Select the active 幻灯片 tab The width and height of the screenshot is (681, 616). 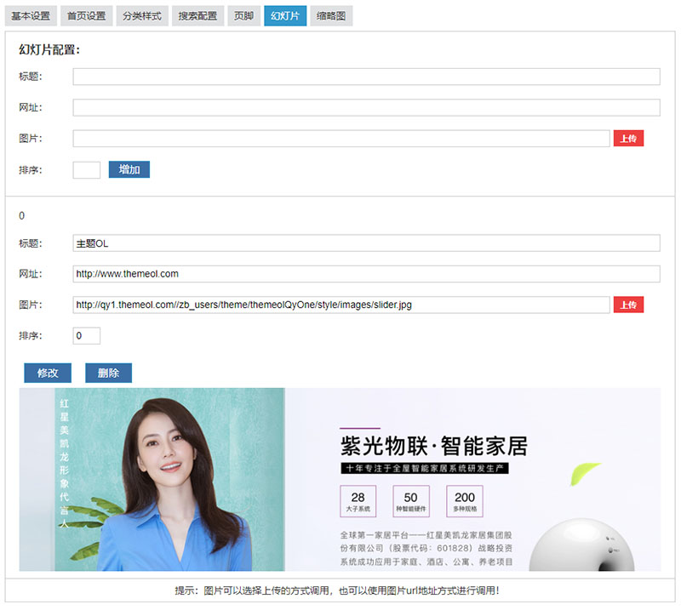point(285,16)
